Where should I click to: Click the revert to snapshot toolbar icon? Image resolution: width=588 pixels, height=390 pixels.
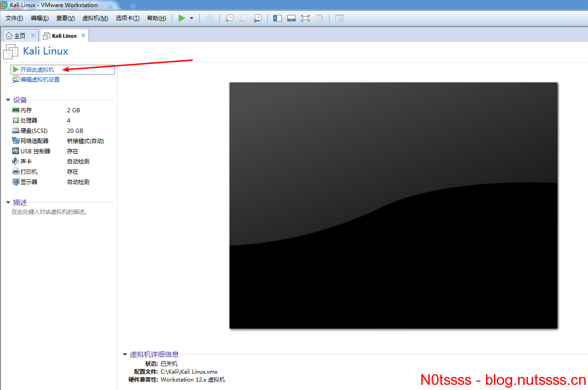(243, 18)
